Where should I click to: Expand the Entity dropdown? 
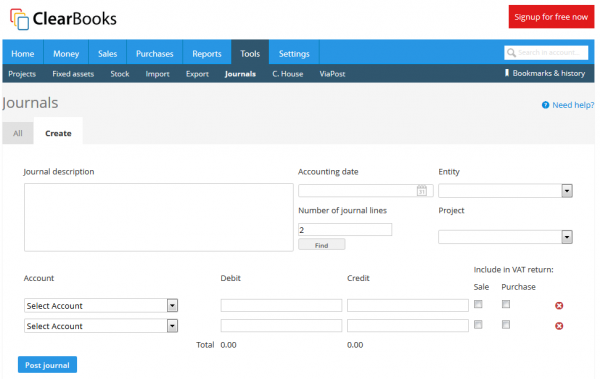pyautogui.click(x=505, y=191)
